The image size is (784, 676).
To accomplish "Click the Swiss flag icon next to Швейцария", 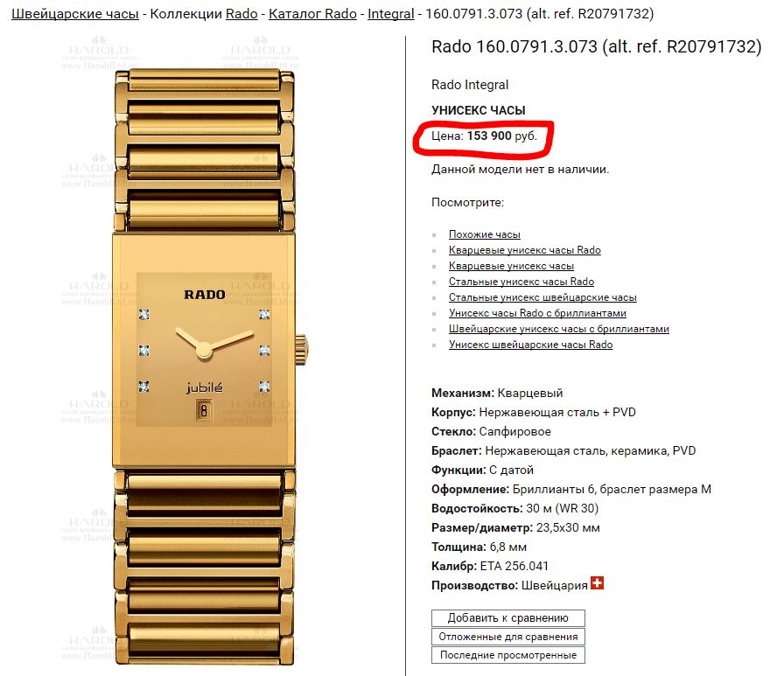I will (x=597, y=583).
